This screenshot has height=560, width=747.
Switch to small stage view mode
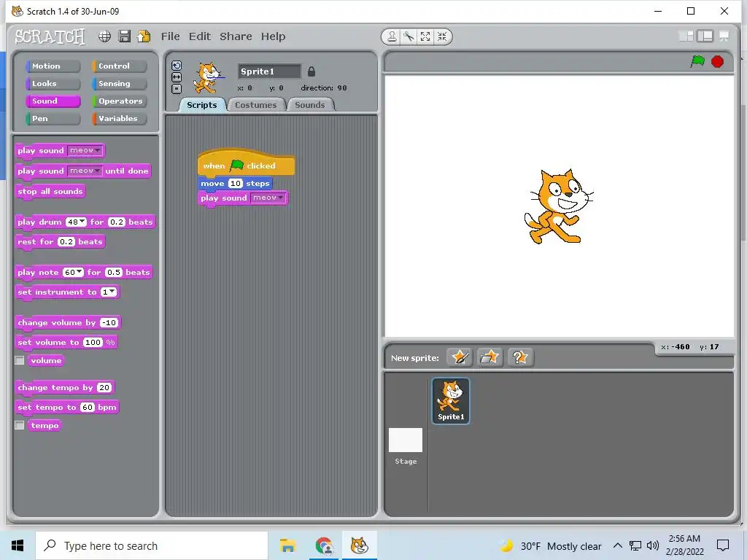point(686,36)
